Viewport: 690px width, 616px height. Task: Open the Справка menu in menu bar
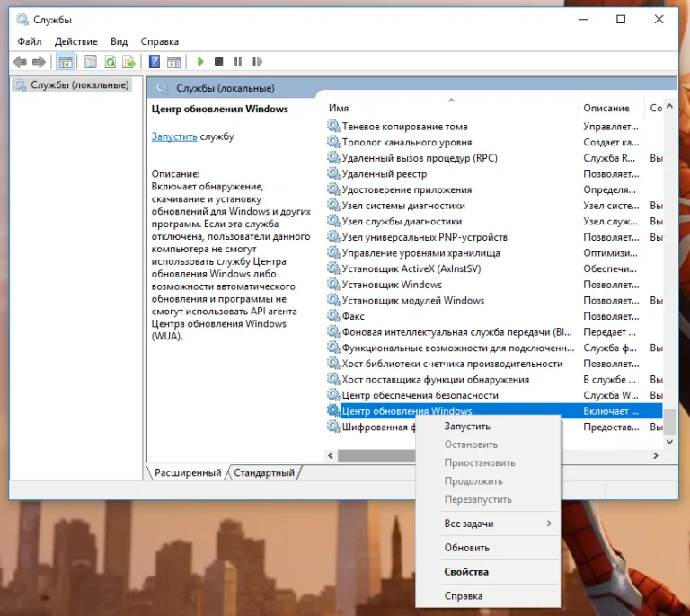point(160,41)
